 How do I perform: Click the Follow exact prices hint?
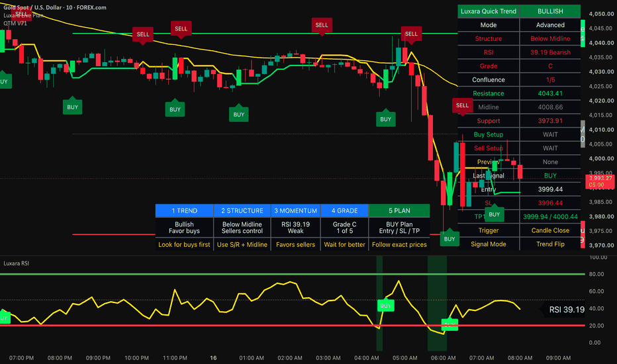click(x=399, y=244)
